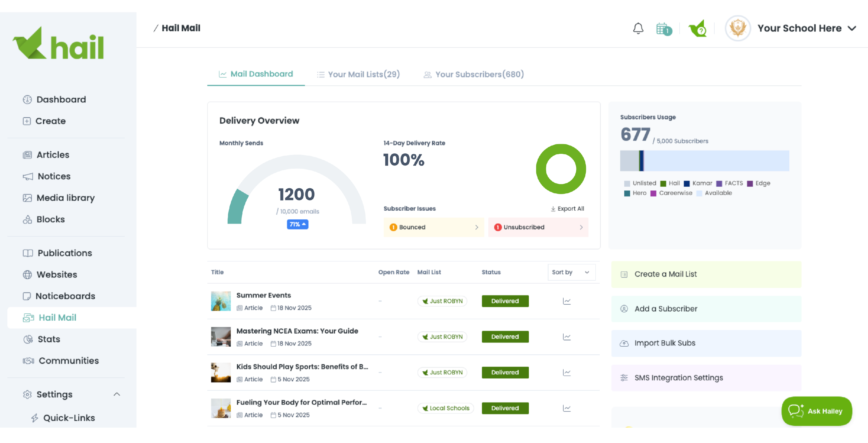
Task: Click the notifications bell icon
Action: [638, 28]
